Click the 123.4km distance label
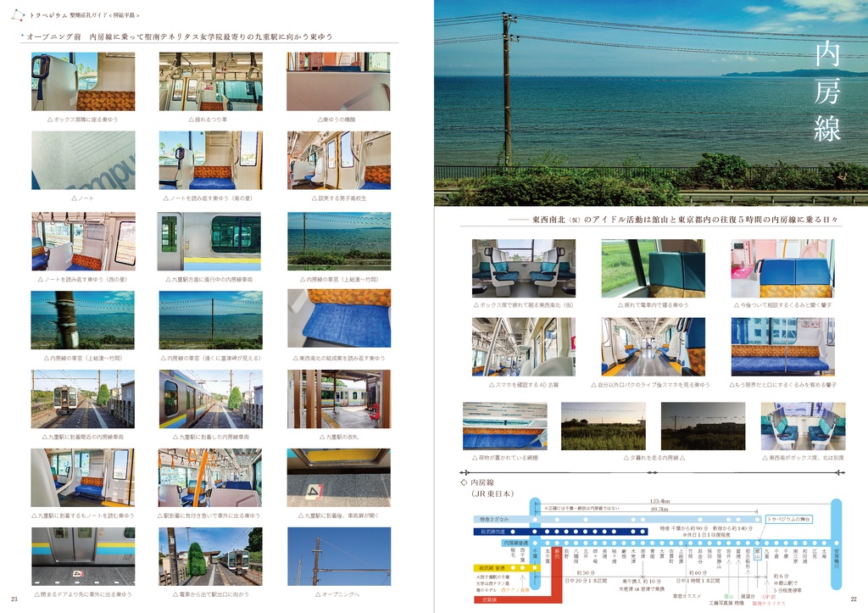The height and width of the screenshot is (613, 868). click(x=659, y=501)
